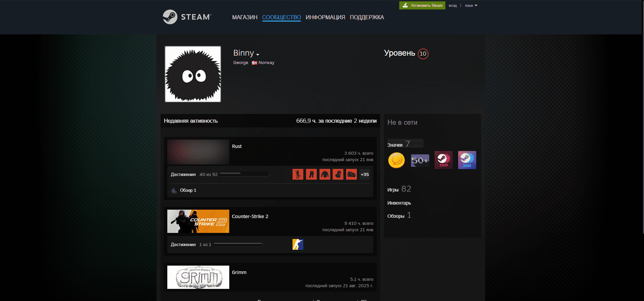Open the Rust jacket achievement icon
644x301 pixels.
pos(325,174)
